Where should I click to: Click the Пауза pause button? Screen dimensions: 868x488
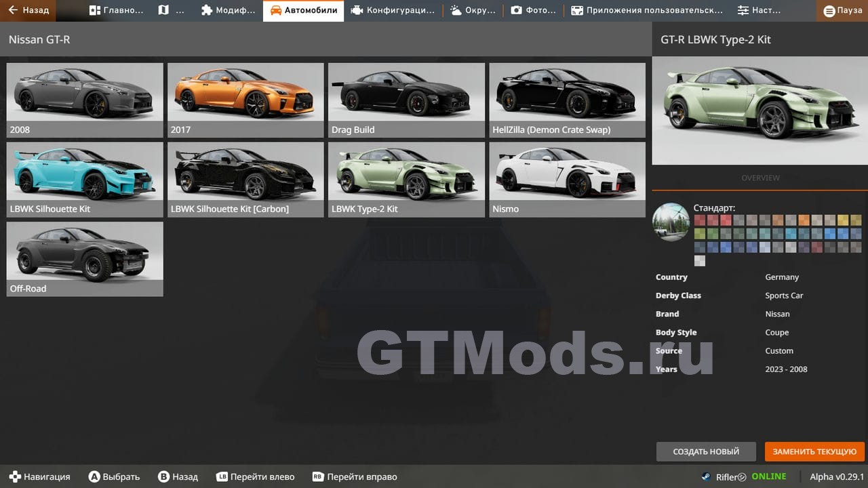pyautogui.click(x=842, y=10)
